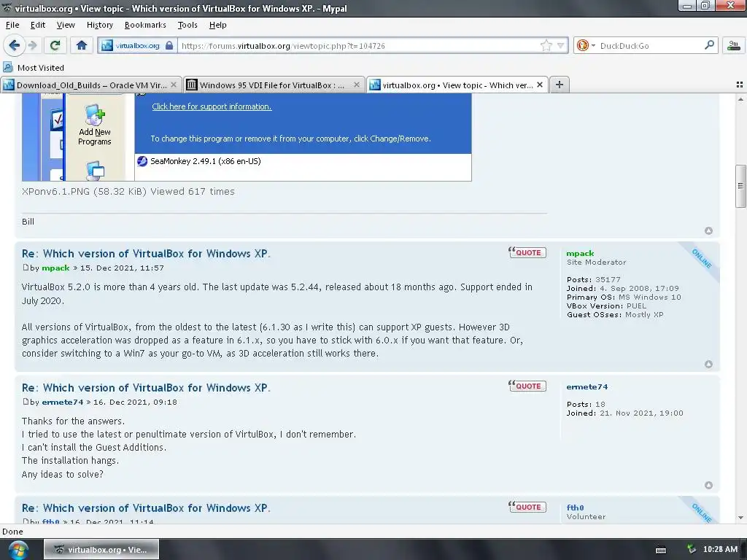Open the Windows Start button

(x=18, y=550)
